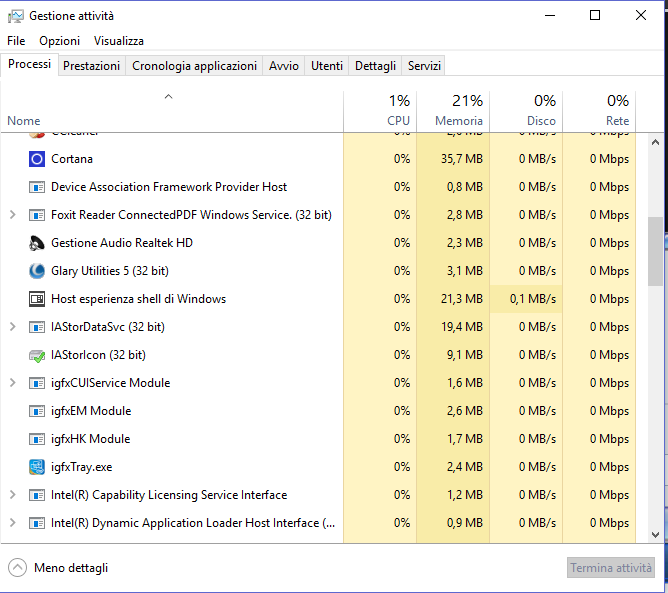The width and height of the screenshot is (668, 593).
Task: Minimize the Gestione attività window
Action: point(550,16)
